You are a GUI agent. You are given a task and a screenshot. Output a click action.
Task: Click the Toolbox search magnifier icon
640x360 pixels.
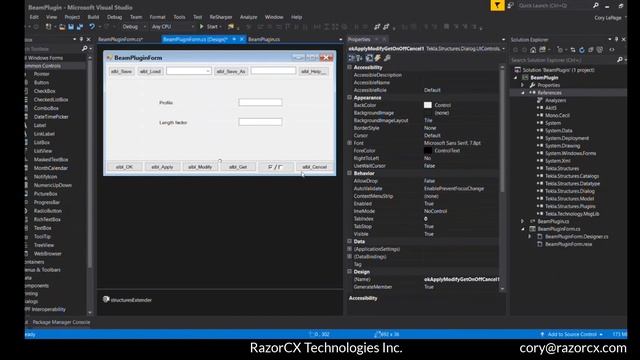click(x=84, y=49)
